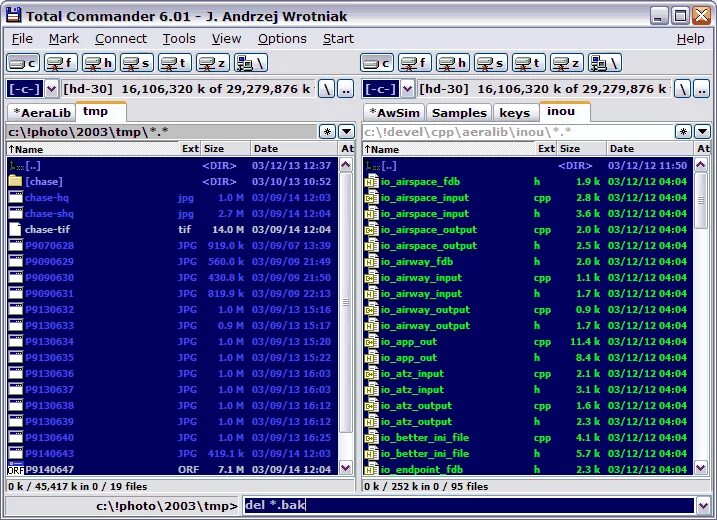Select file P9130640 in left panel
The height and width of the screenshot is (520, 717).
[x=172, y=438]
